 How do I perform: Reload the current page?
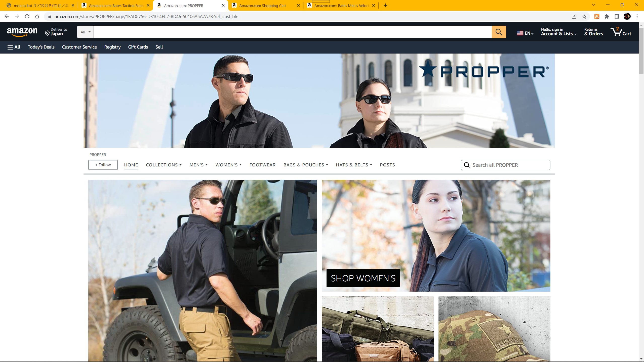[x=27, y=16]
